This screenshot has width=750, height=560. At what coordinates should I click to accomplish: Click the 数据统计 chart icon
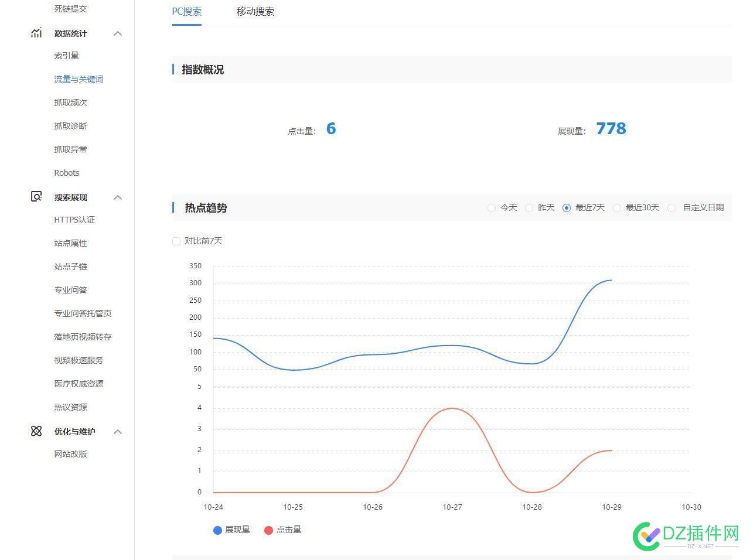pos(36,33)
